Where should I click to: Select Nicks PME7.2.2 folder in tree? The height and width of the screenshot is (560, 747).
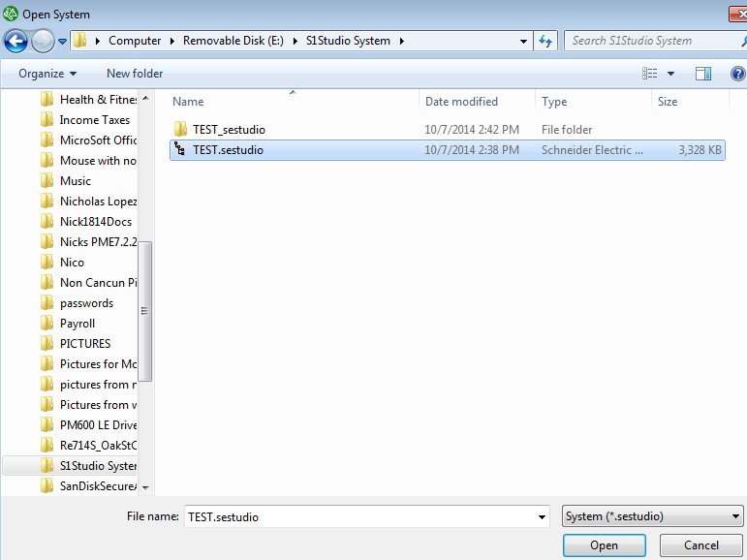(98, 242)
